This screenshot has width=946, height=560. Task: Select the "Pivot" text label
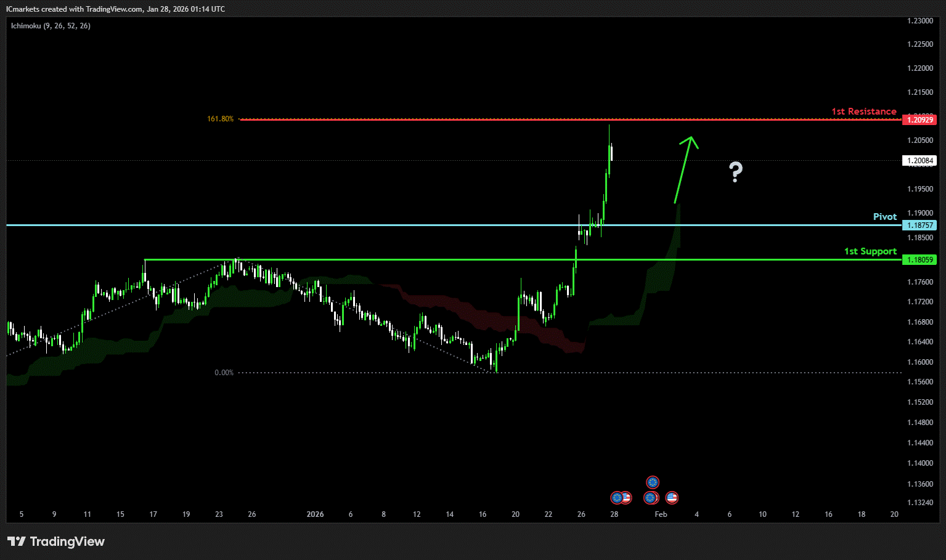884,217
